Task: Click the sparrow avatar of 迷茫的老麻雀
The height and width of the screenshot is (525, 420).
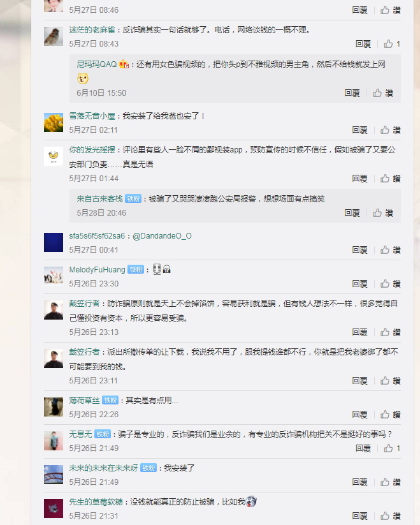Action: [54, 36]
